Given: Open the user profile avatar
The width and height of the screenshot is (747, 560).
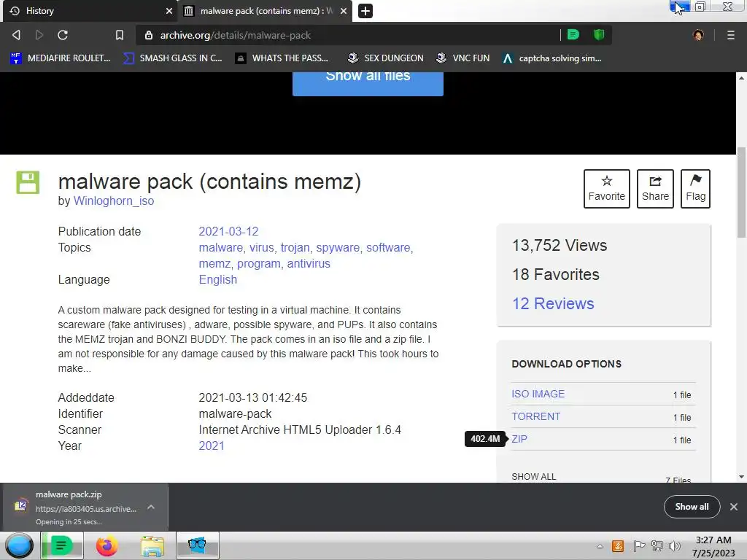Looking at the screenshot, I should [x=698, y=35].
